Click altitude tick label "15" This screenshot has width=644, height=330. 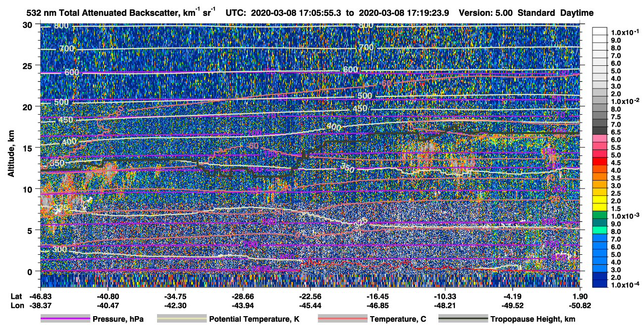[x=28, y=148]
